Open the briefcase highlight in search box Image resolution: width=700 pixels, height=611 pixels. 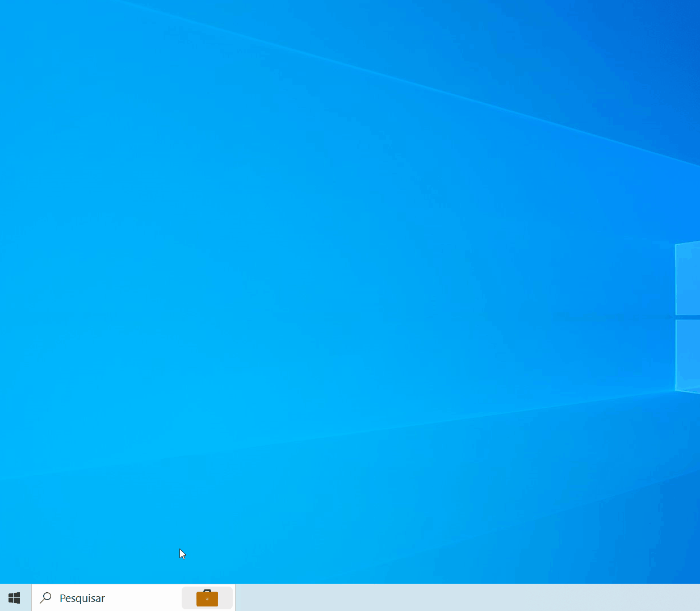pyautogui.click(x=207, y=598)
